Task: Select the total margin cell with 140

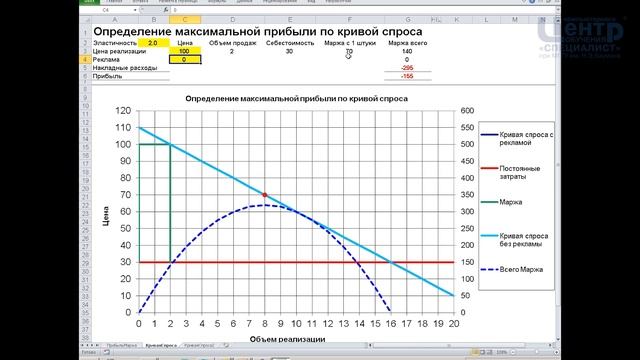Action: click(x=407, y=51)
